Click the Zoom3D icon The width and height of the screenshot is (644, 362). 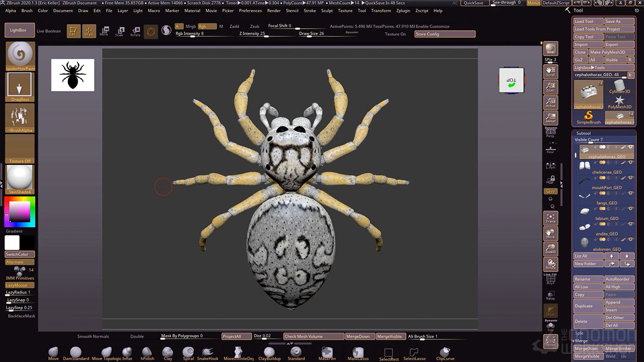coord(551,249)
